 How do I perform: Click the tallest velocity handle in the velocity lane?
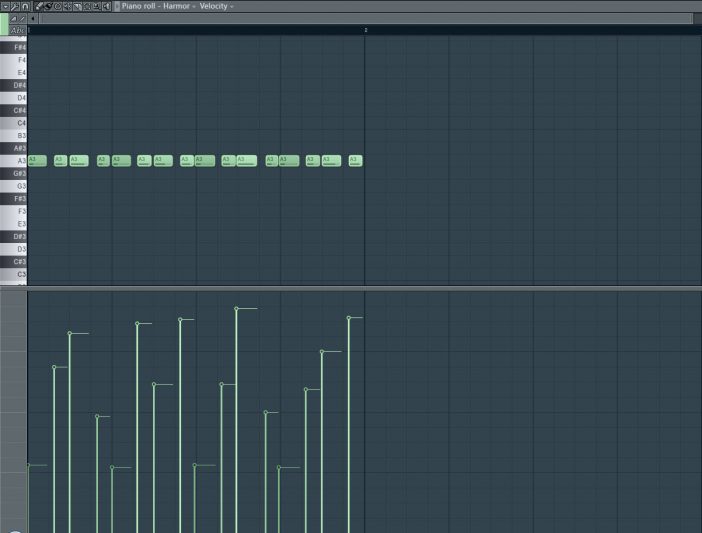(236, 308)
